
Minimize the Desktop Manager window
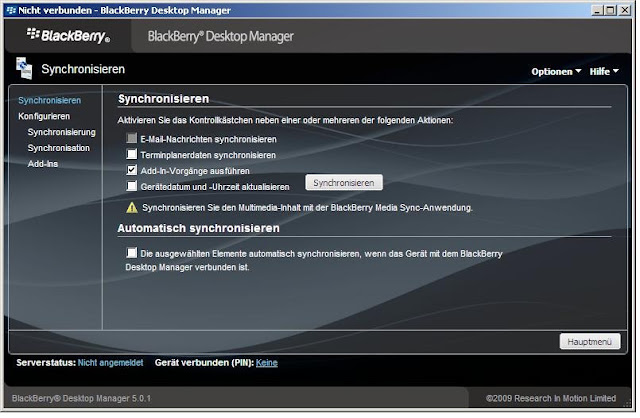(x=597, y=10)
